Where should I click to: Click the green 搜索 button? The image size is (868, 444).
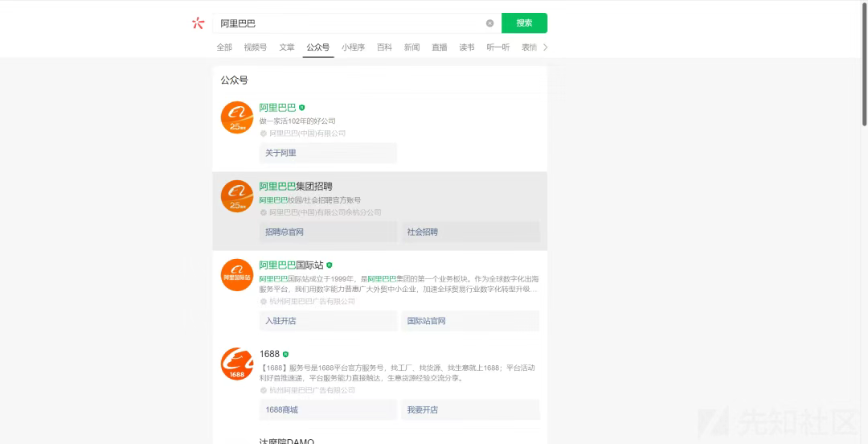(x=524, y=23)
